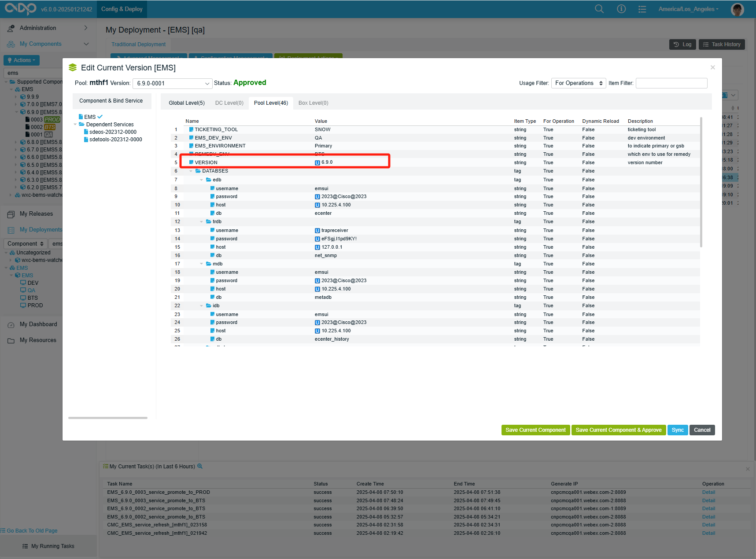756x559 pixels.
Task: Open Detail link for CMC_EMS_service_refresh_[mthf1]_021942
Action: click(708, 533)
